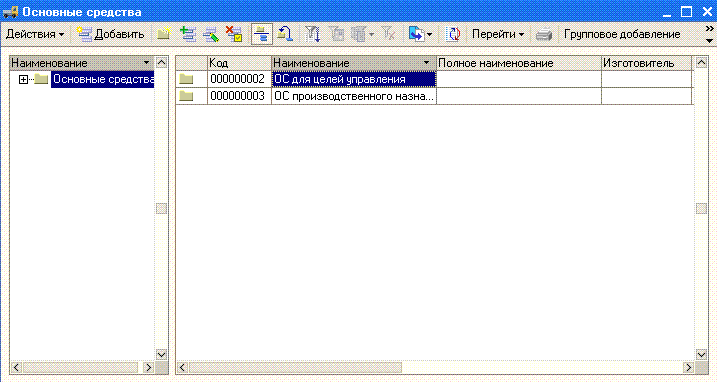
Task: Close the Основные средства window
Action: tap(707, 12)
